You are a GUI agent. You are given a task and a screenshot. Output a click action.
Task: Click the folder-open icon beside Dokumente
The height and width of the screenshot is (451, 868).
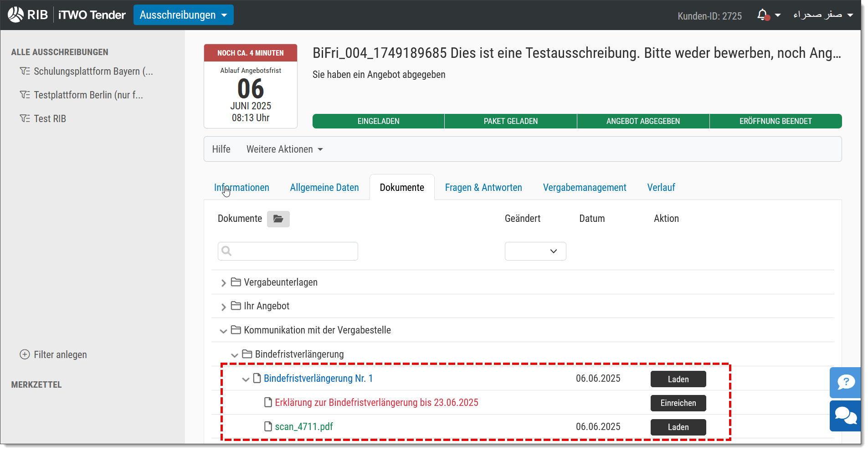278,219
